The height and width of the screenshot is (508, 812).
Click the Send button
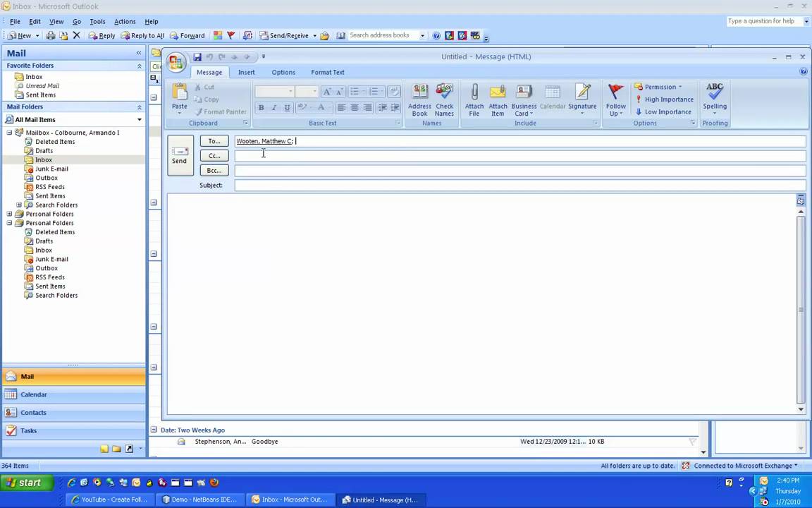(180, 155)
